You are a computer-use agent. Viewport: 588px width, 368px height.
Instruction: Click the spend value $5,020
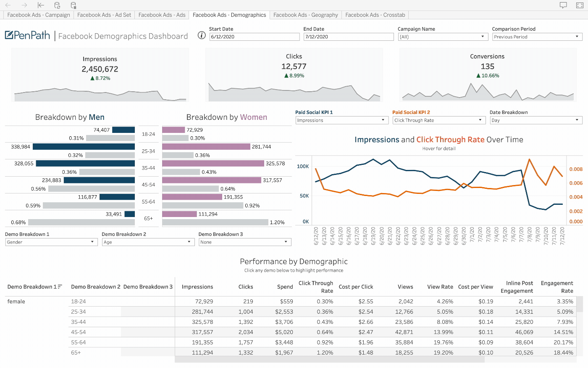tap(284, 332)
